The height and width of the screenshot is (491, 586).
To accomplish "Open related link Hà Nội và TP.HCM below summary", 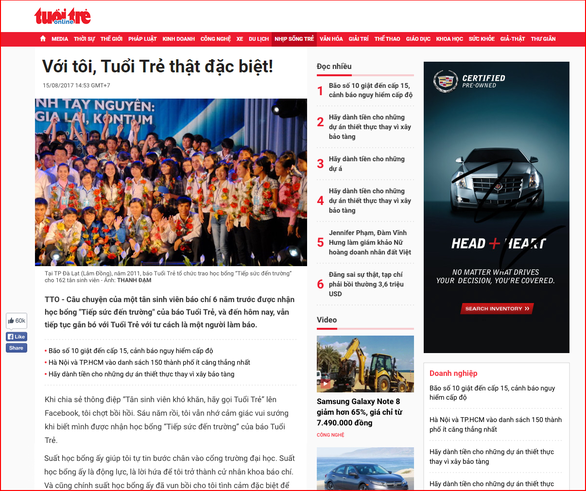I will (149, 362).
